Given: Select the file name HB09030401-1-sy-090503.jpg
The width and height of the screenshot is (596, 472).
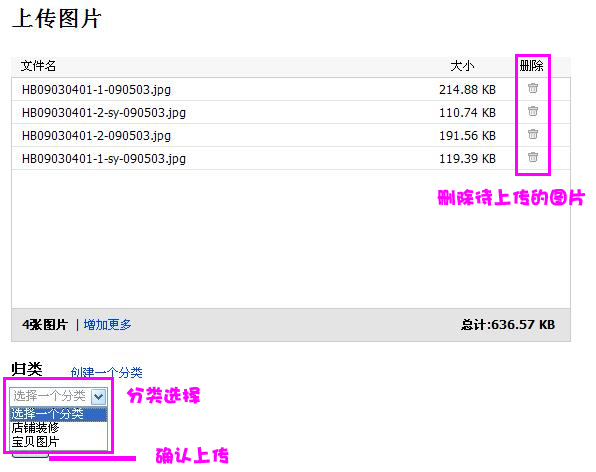Looking at the screenshot, I should [x=104, y=158].
